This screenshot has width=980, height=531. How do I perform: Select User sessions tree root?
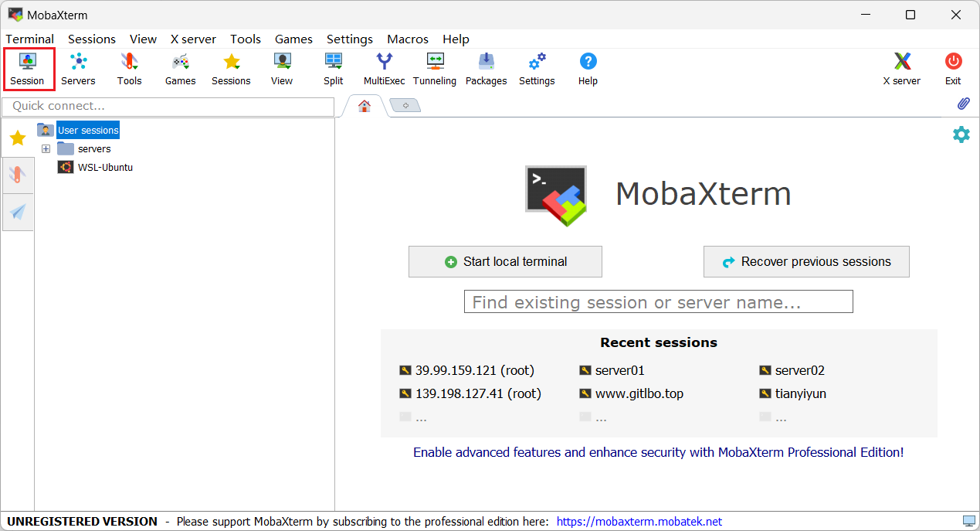[x=88, y=130]
